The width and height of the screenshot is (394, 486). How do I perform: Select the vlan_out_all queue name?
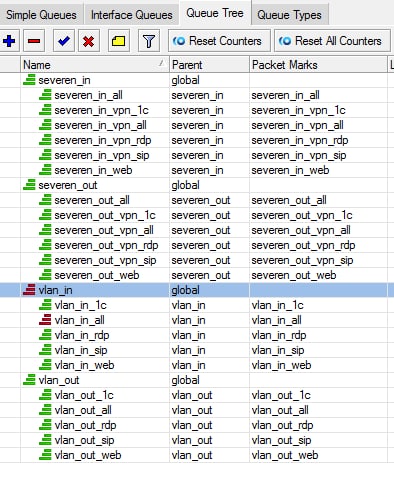(x=83, y=410)
